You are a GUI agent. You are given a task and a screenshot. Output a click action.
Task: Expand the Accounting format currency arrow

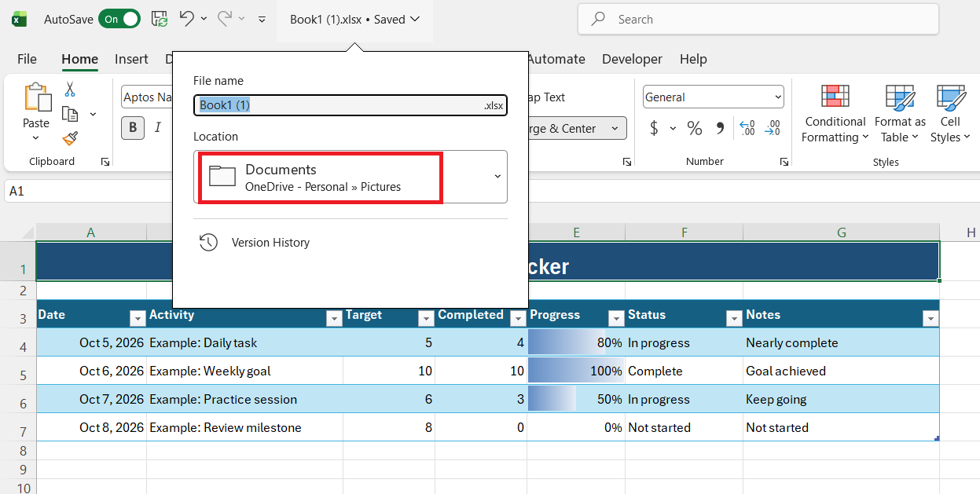click(673, 128)
